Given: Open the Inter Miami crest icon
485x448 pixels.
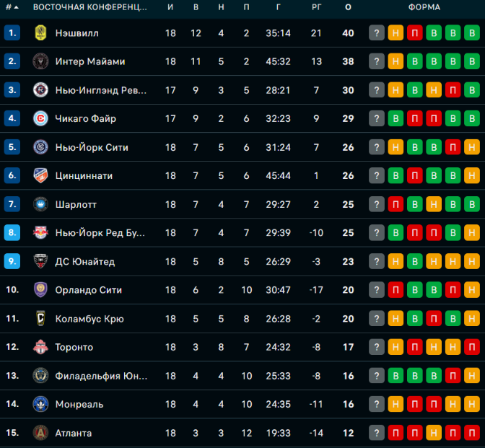Looking at the screenshot, I should click(x=40, y=61).
